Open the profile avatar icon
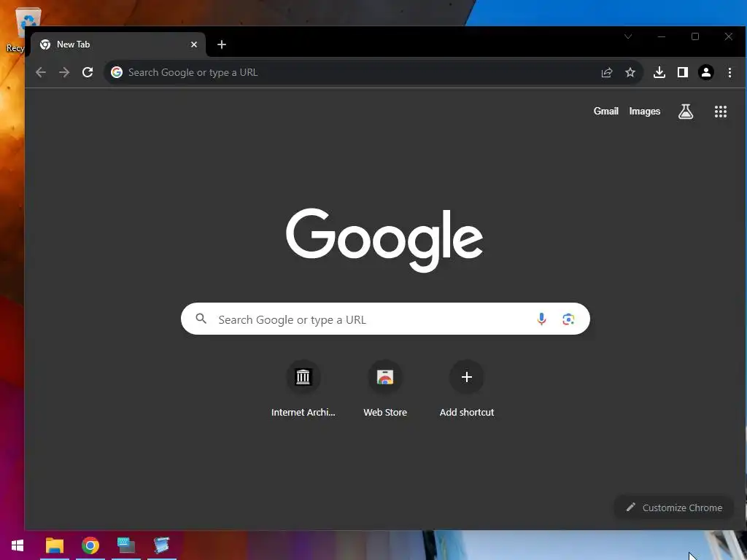The width and height of the screenshot is (747, 560). pos(706,72)
